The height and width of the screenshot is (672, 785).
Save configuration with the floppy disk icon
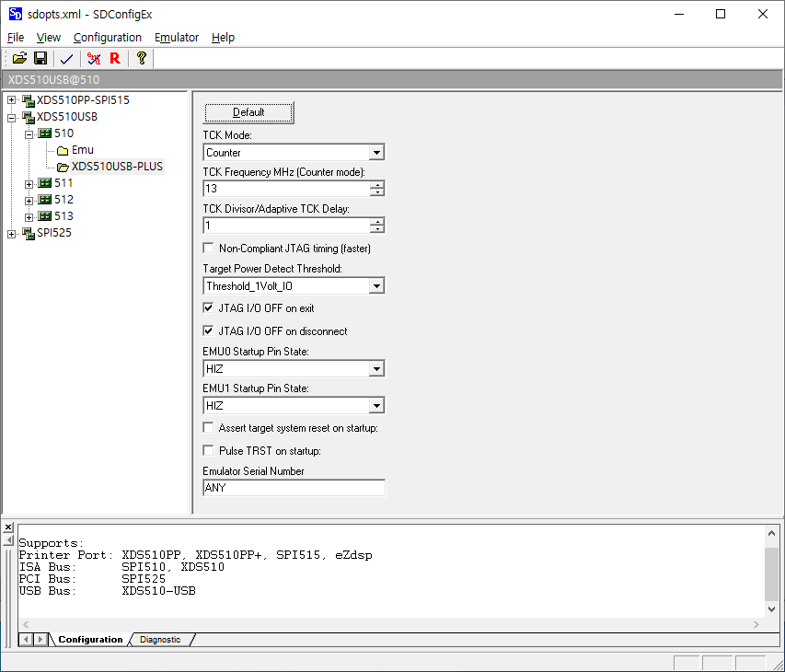(40, 59)
